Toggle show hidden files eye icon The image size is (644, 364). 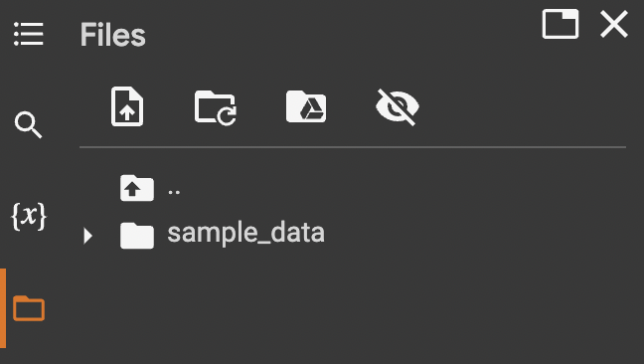pyautogui.click(x=398, y=106)
